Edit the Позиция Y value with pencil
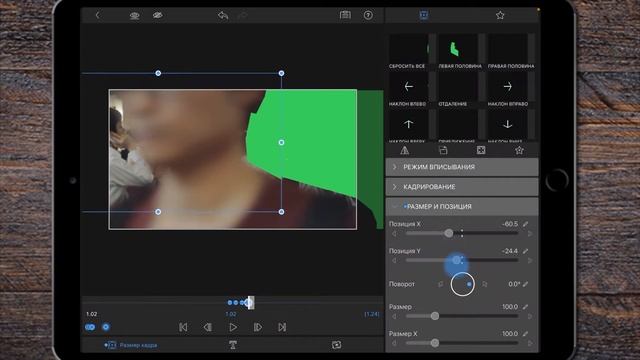This screenshot has width=640, height=360. [526, 251]
